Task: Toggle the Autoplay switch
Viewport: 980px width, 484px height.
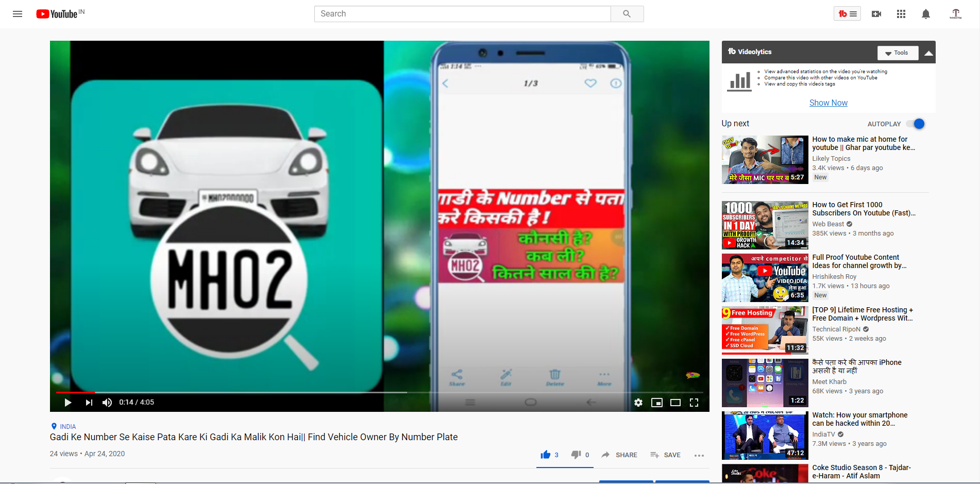Action: [x=916, y=124]
